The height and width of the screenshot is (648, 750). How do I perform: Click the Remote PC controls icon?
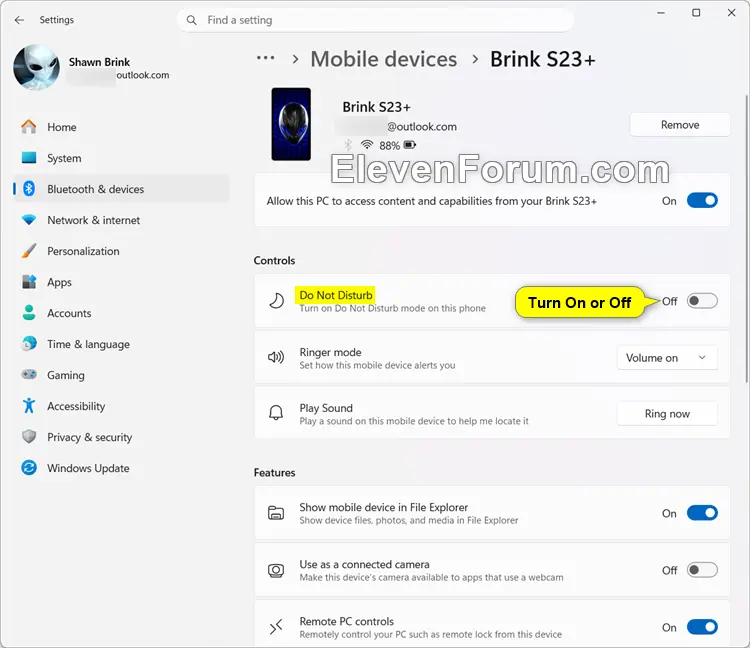point(276,627)
